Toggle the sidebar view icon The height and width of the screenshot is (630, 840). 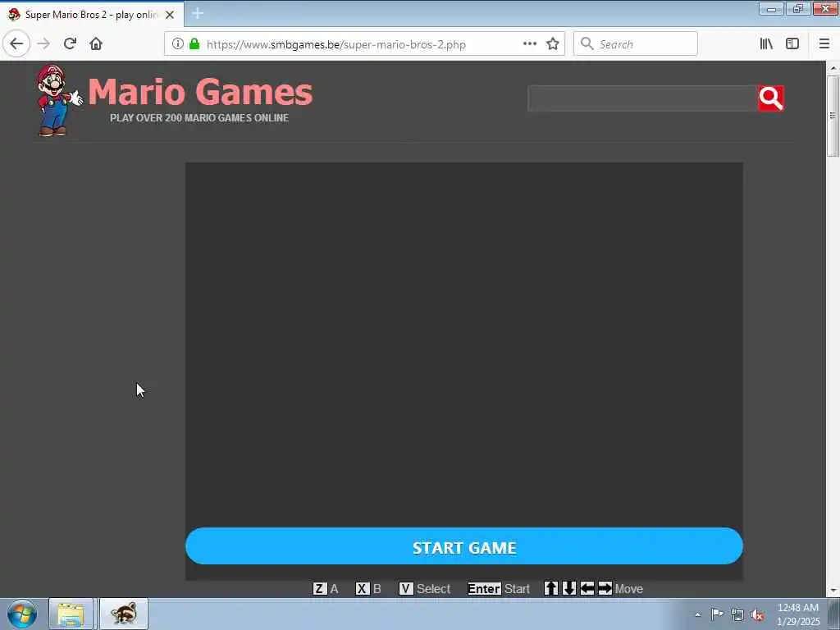point(792,44)
